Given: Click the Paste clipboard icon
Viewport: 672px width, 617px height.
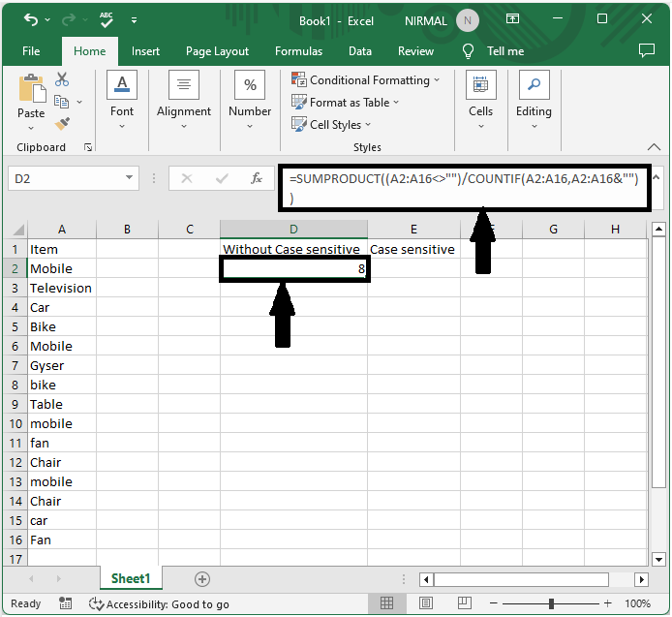Looking at the screenshot, I should (x=31, y=89).
